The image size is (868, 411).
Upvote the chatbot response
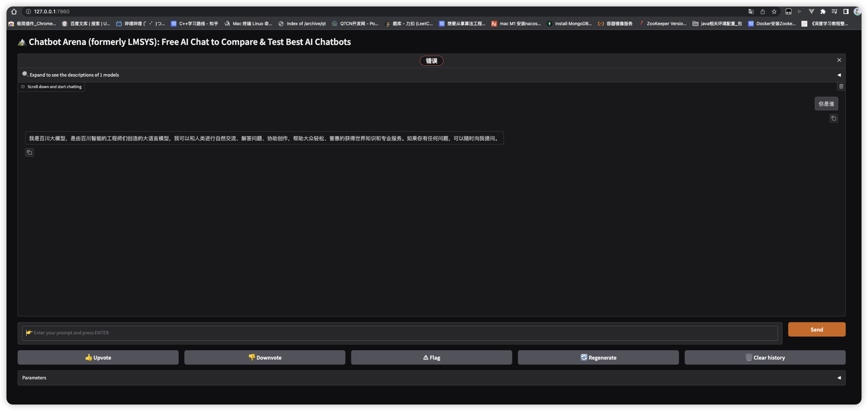[98, 357]
